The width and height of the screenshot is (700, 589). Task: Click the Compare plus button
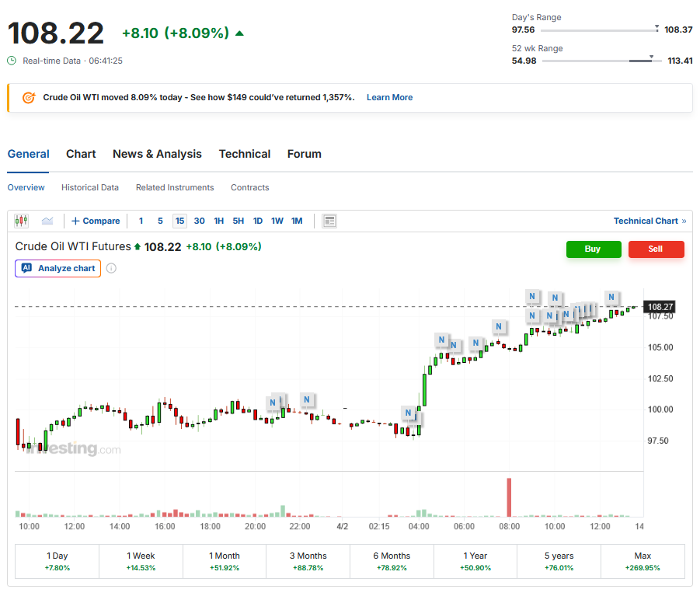click(x=96, y=221)
